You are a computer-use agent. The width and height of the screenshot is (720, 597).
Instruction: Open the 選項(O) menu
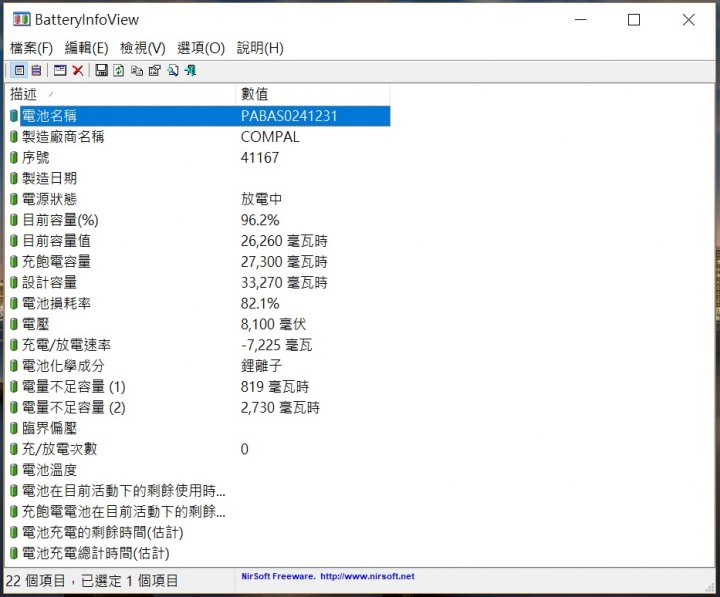(x=201, y=48)
